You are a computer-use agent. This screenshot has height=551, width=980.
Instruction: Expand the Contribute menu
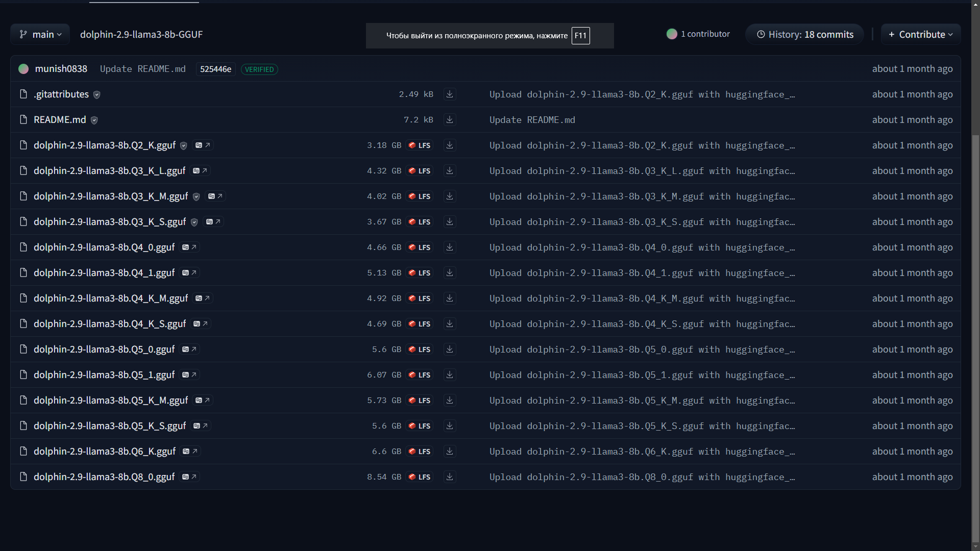point(921,34)
